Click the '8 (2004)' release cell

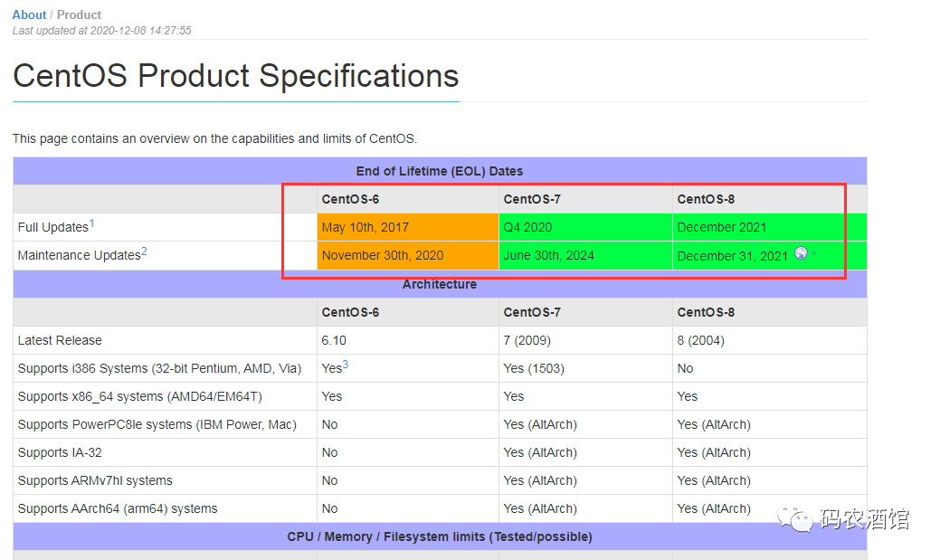point(701,340)
